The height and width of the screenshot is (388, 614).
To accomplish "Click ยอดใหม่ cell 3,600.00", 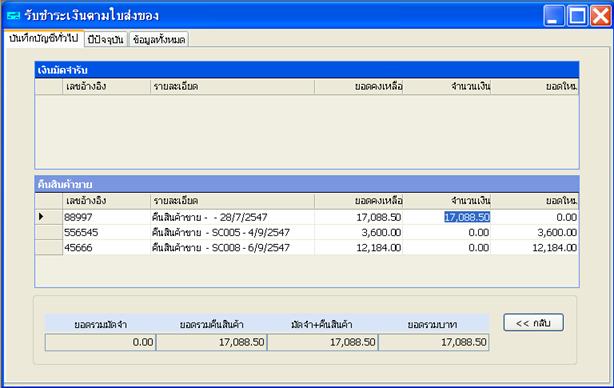I will pyautogui.click(x=535, y=233).
